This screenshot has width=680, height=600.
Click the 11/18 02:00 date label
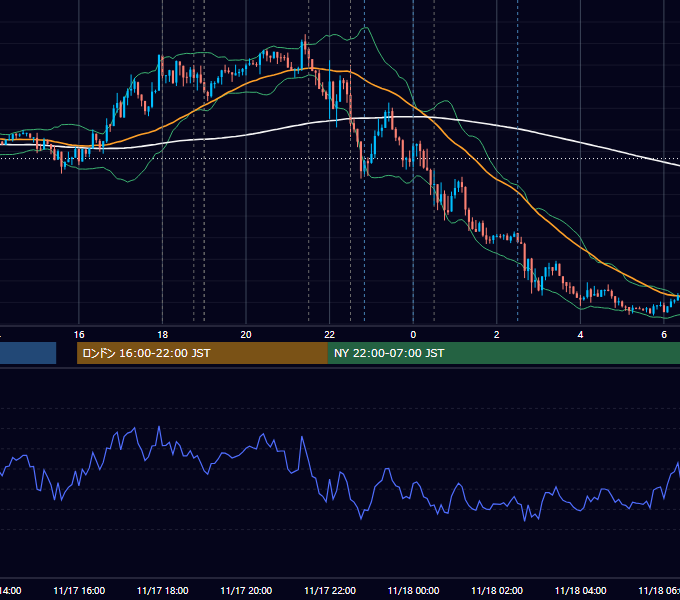pos(497,591)
